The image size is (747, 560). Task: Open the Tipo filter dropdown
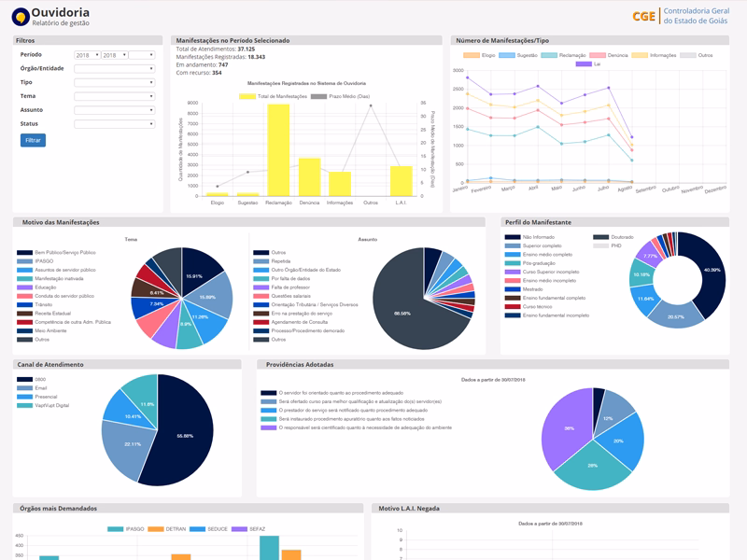114,82
